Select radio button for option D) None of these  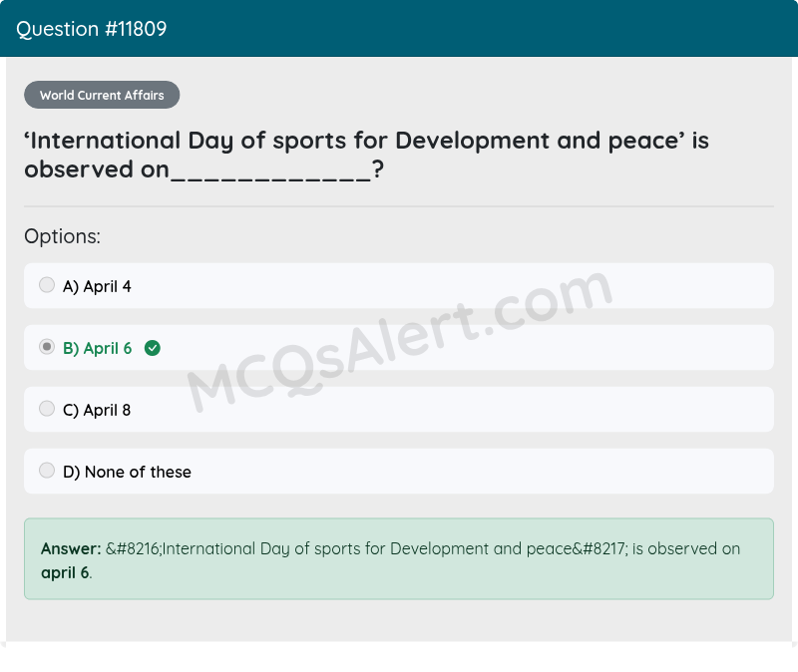coord(47,470)
